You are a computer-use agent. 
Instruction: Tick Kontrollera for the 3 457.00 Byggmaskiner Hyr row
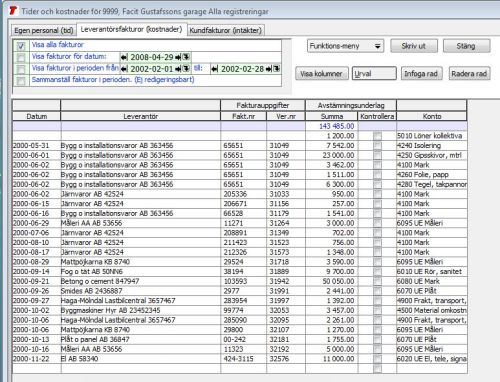tap(377, 310)
